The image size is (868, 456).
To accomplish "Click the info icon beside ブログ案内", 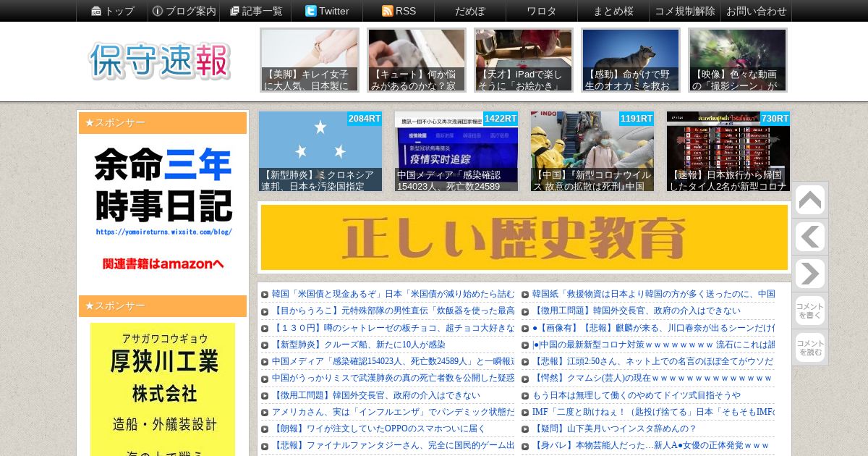I will (158, 11).
